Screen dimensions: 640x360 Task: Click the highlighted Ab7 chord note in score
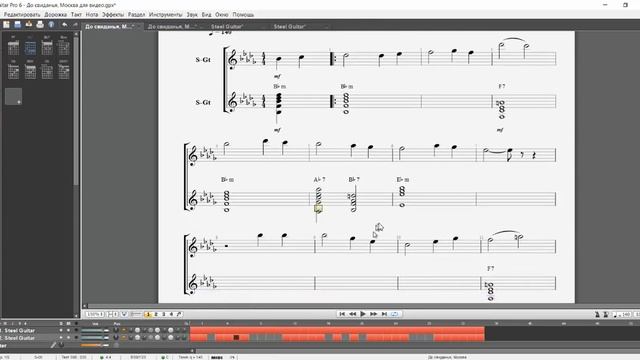pos(318,209)
